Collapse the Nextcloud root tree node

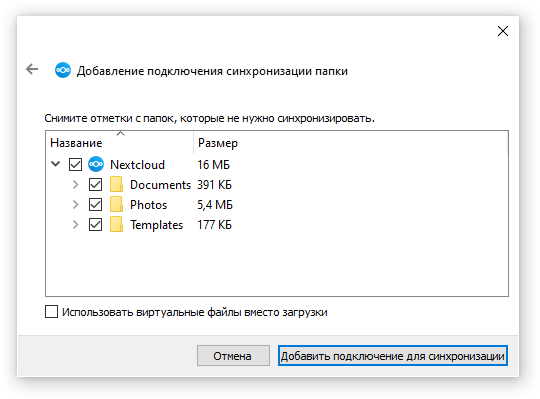pos(56,164)
